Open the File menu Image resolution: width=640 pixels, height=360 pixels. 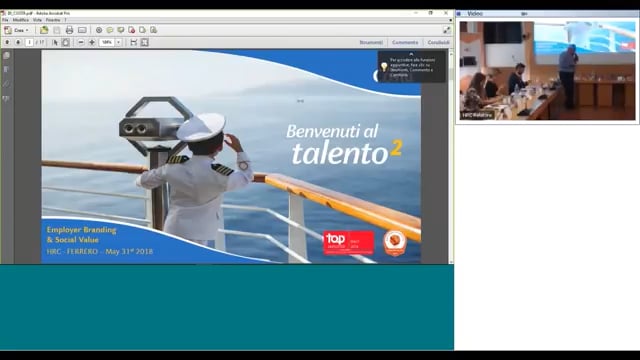coord(5,20)
